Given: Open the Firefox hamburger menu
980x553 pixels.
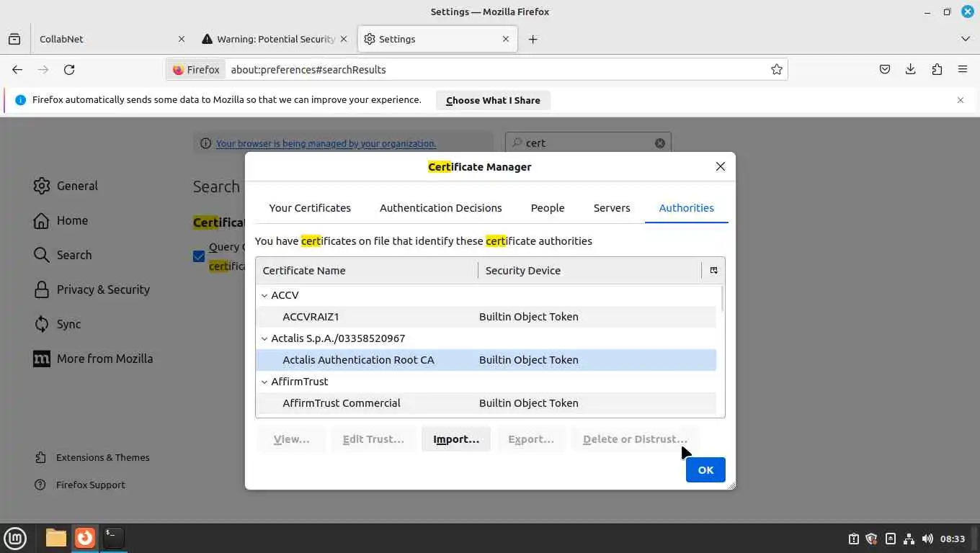Looking at the screenshot, I should point(963,70).
